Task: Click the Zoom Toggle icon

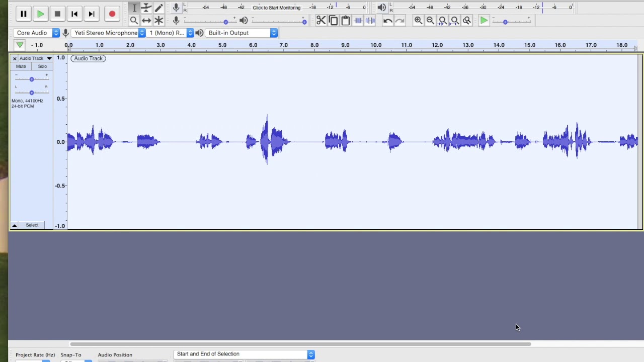Action: 467,21
